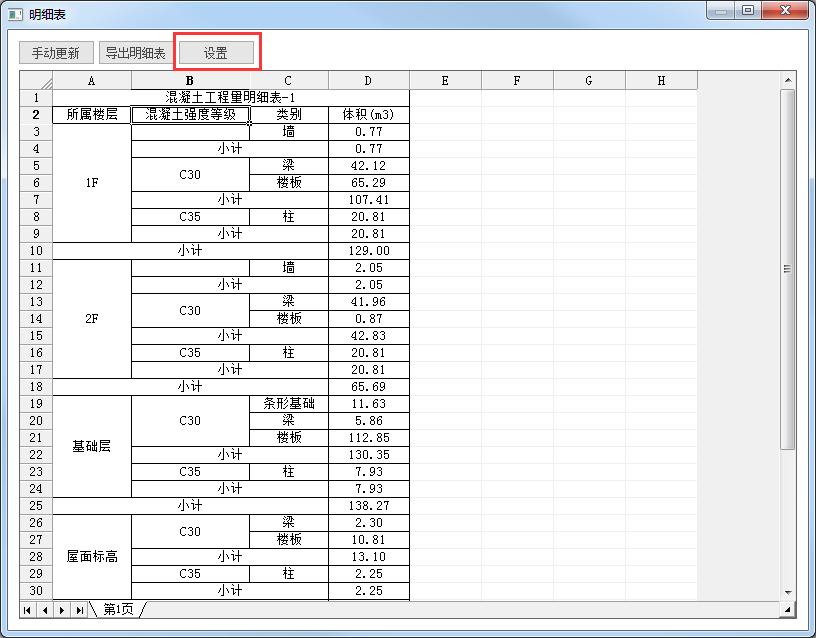This screenshot has height=638, width=816.
Task: Click the C30 cell in the 基础层 group
Action: tap(190, 421)
